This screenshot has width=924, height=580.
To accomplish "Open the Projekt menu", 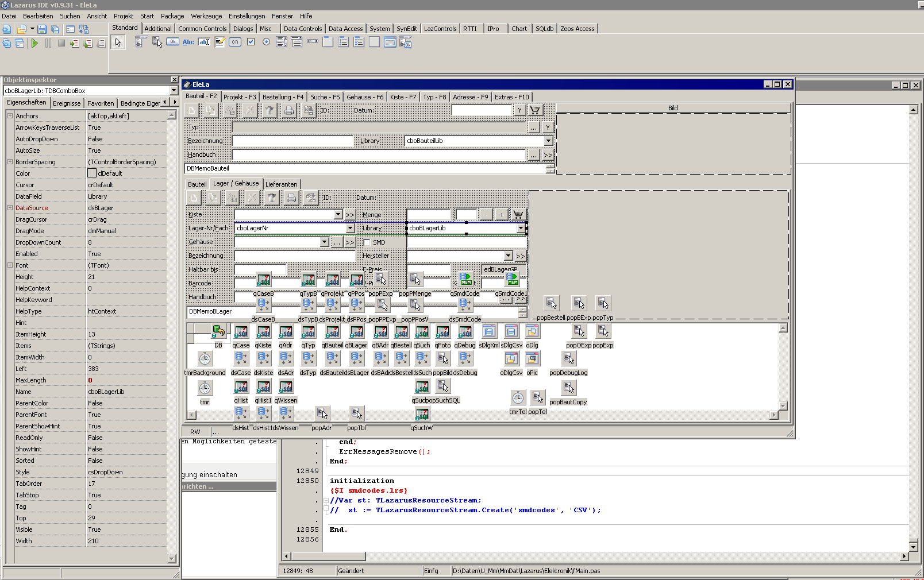I will pos(123,16).
